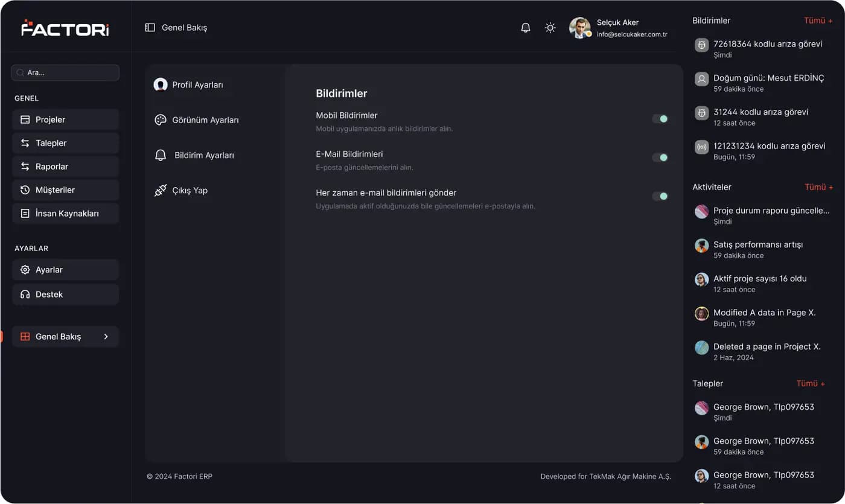Go to İnsan Kaynakları page
Image resolution: width=845 pixels, height=504 pixels.
click(x=66, y=214)
